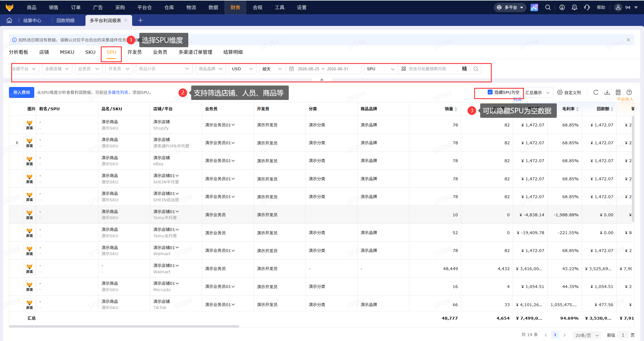Download the report using the export icon

pyautogui.click(x=607, y=92)
